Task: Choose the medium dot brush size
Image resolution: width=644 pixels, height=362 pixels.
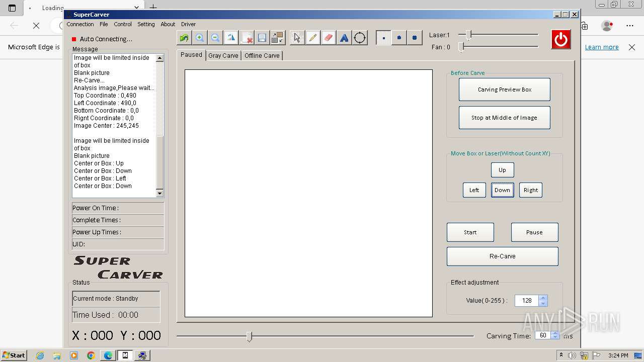Action: pyautogui.click(x=399, y=38)
